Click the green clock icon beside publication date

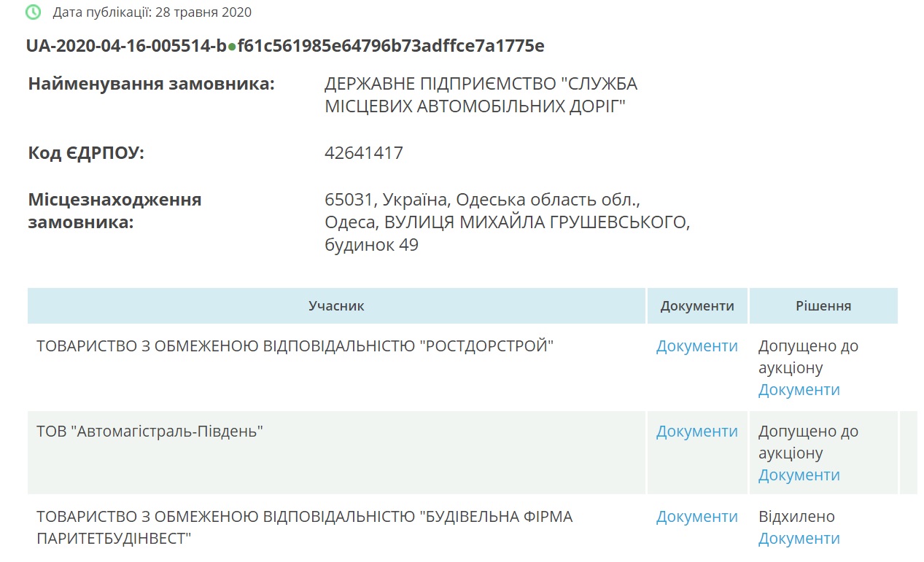34,12
